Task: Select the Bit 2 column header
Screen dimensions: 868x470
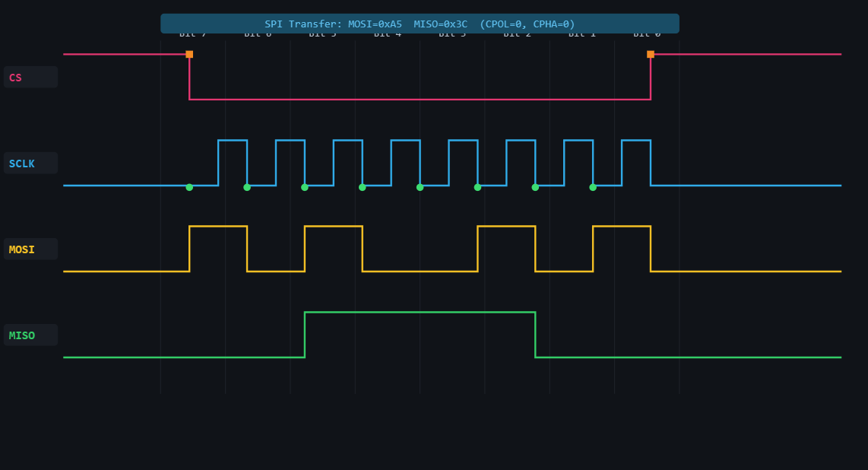Action: click(x=518, y=33)
